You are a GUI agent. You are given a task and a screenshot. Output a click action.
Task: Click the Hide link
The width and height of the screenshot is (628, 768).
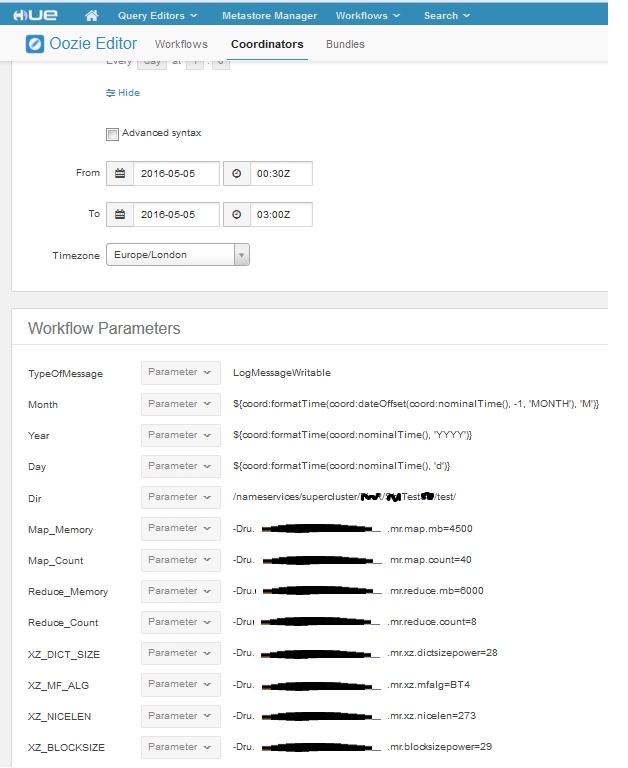click(x=123, y=93)
